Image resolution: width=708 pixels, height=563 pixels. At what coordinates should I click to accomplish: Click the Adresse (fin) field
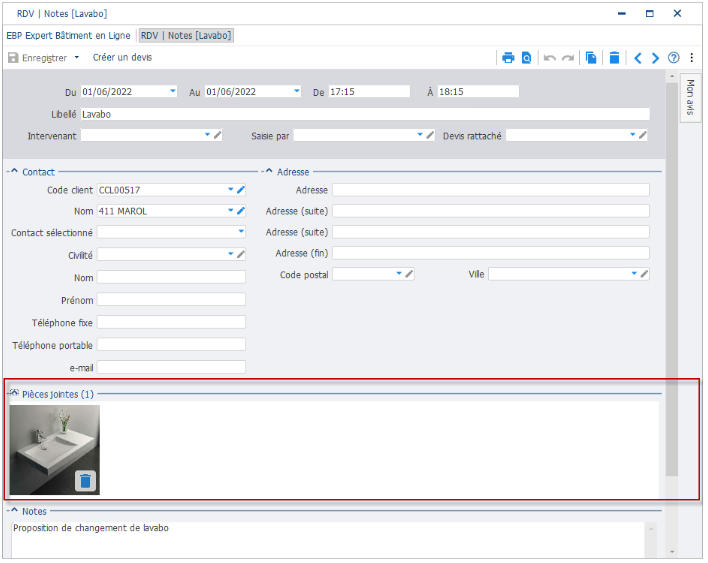point(491,253)
